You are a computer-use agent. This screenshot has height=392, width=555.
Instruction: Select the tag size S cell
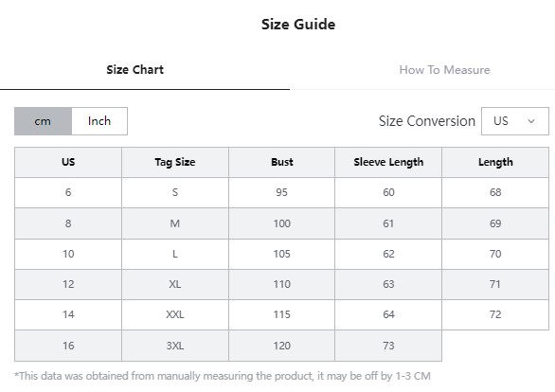point(175,192)
